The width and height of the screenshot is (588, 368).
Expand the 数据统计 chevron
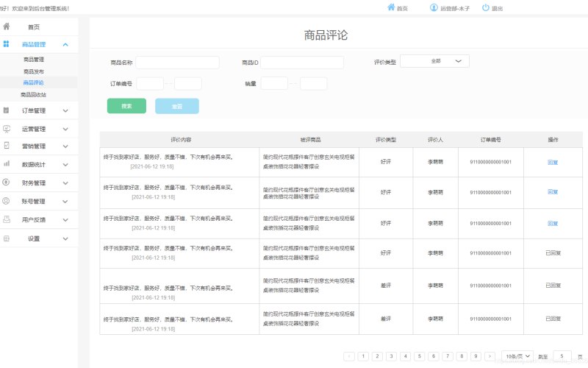click(65, 165)
